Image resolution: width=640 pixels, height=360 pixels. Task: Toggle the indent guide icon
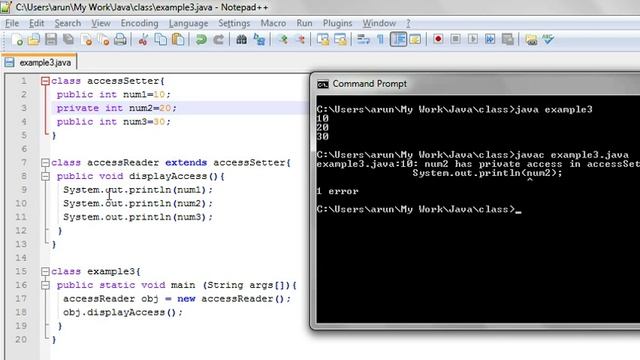point(398,40)
